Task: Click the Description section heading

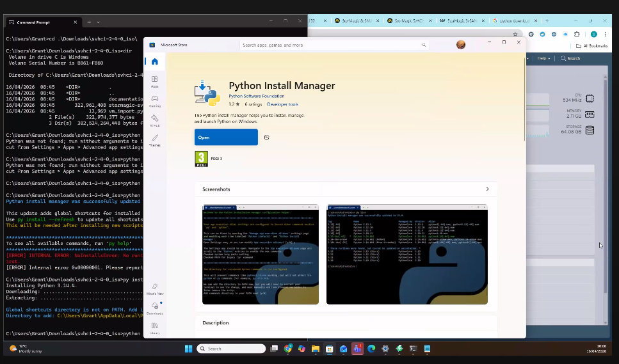Action: (x=216, y=322)
